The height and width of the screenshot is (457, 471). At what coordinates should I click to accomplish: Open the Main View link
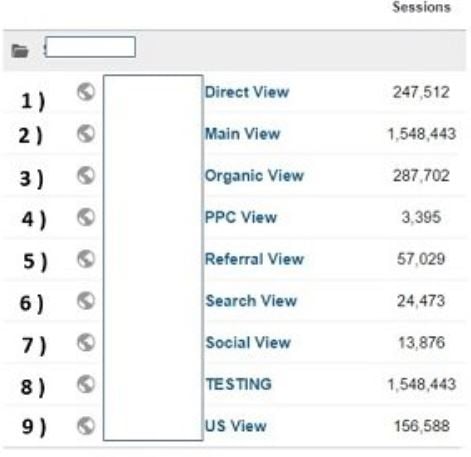tap(242, 134)
